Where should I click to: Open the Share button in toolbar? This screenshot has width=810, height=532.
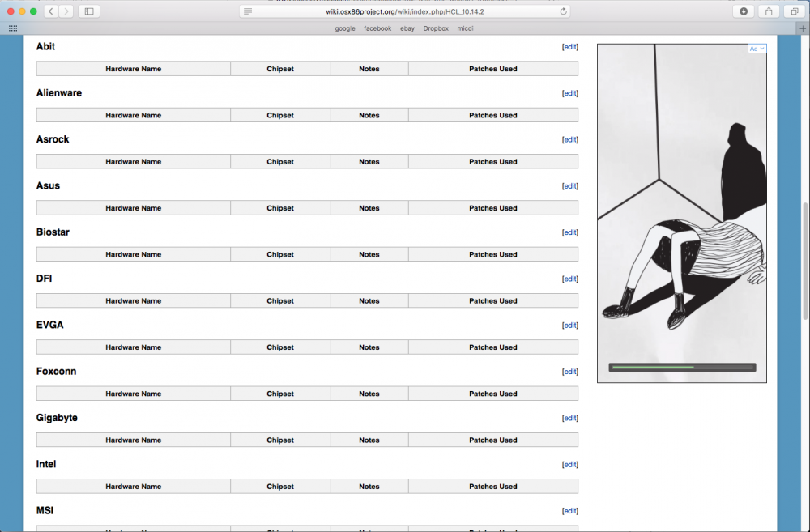(x=769, y=11)
